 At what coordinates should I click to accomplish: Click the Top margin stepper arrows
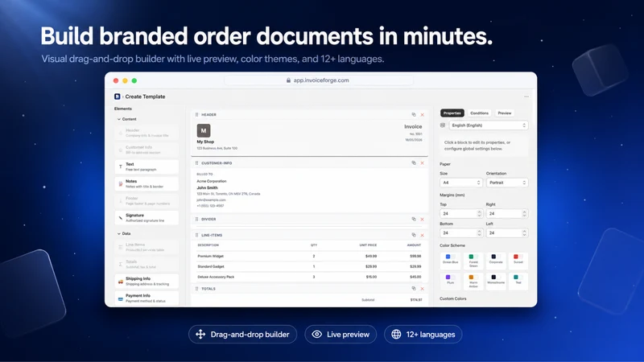(479, 213)
